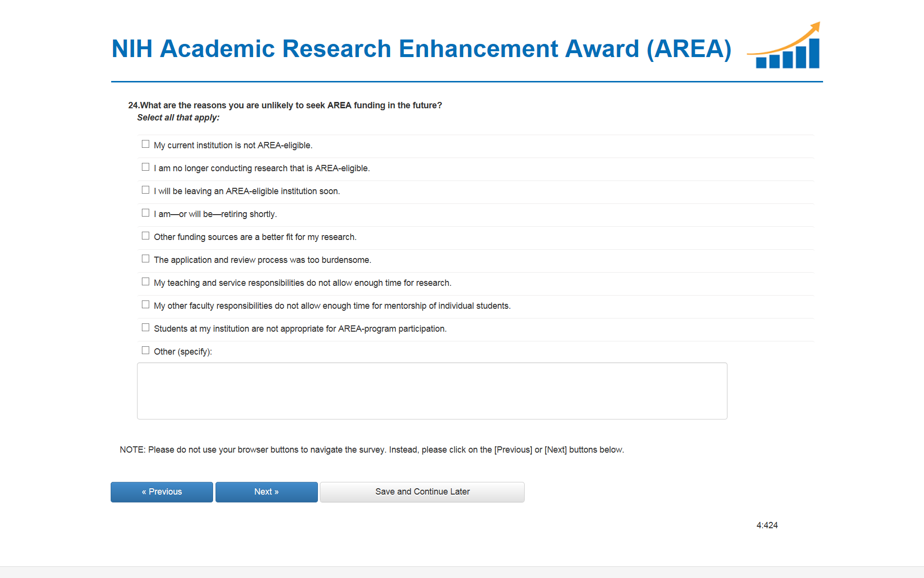
Task: Go back with the Previous button
Action: click(162, 492)
